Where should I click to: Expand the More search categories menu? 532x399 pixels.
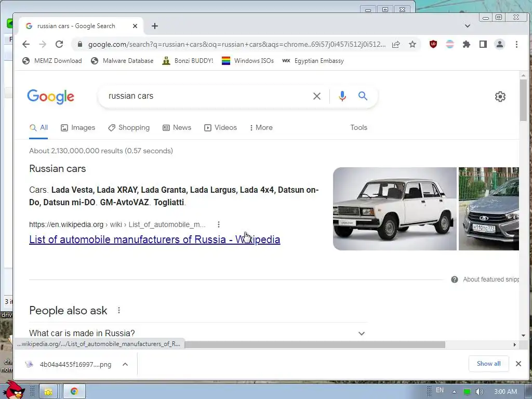click(x=261, y=128)
